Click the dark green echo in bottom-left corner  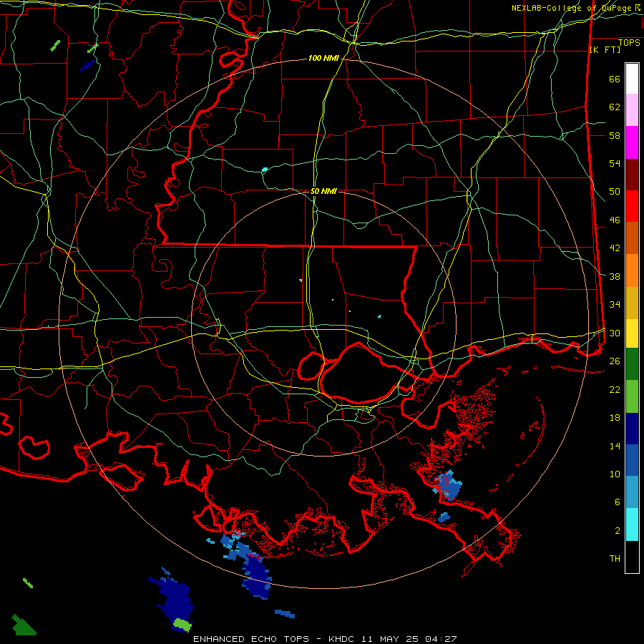coord(23,625)
